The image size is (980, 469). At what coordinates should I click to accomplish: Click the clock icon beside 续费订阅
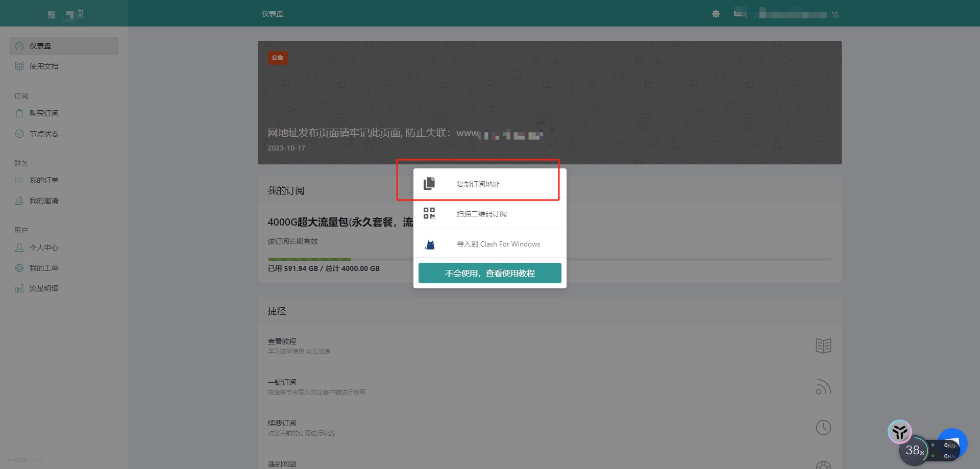click(x=823, y=428)
